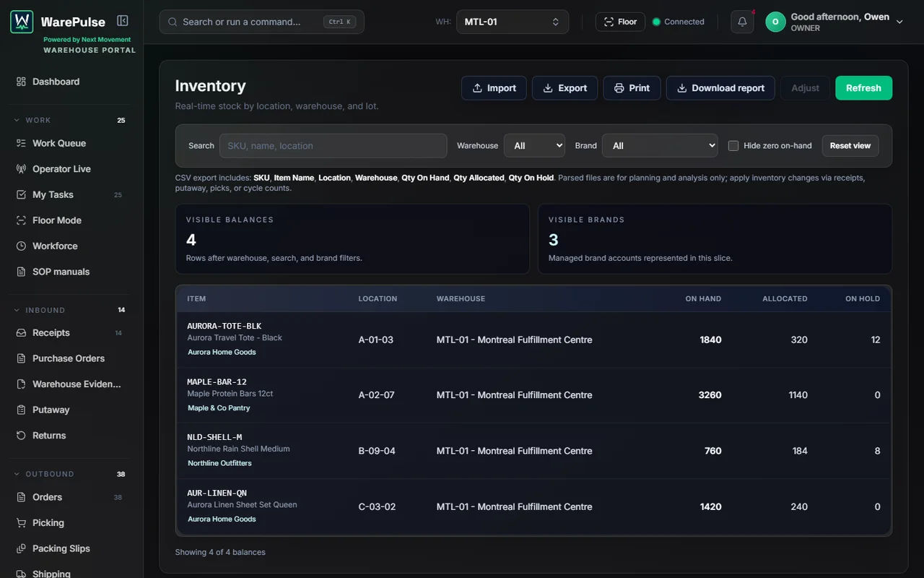Click Showing 4 of 4 balances text
The width and height of the screenshot is (924, 578).
coord(220,552)
